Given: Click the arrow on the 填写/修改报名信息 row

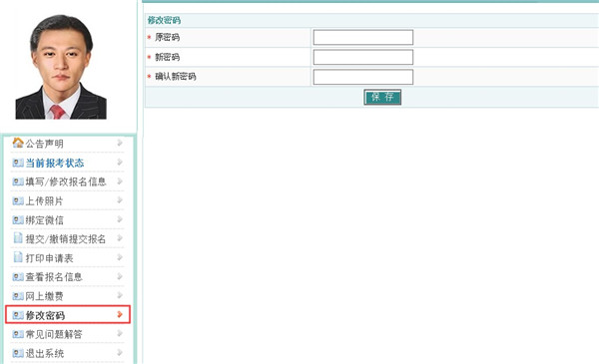Looking at the screenshot, I should [120, 181].
